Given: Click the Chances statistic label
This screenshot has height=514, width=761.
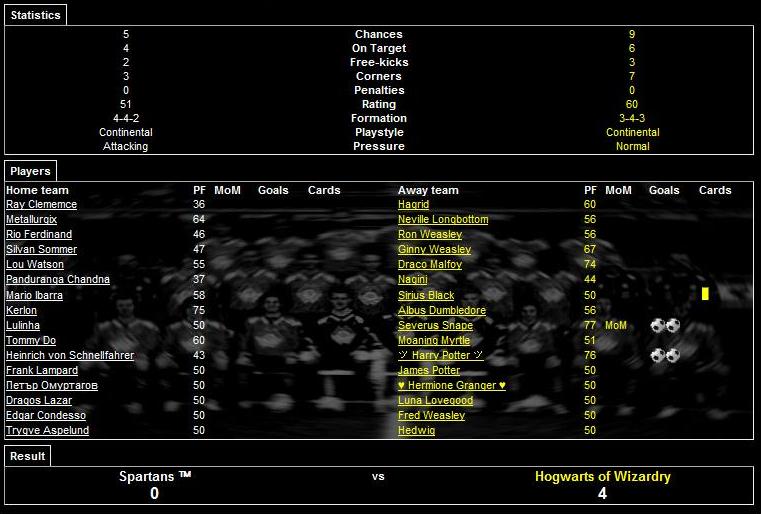Looking at the screenshot, I should pos(379,34).
